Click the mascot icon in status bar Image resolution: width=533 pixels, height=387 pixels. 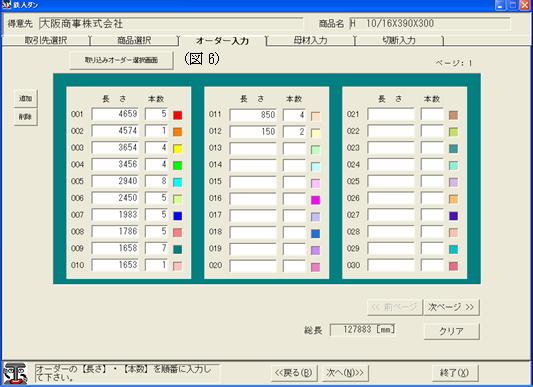[x=15, y=373]
